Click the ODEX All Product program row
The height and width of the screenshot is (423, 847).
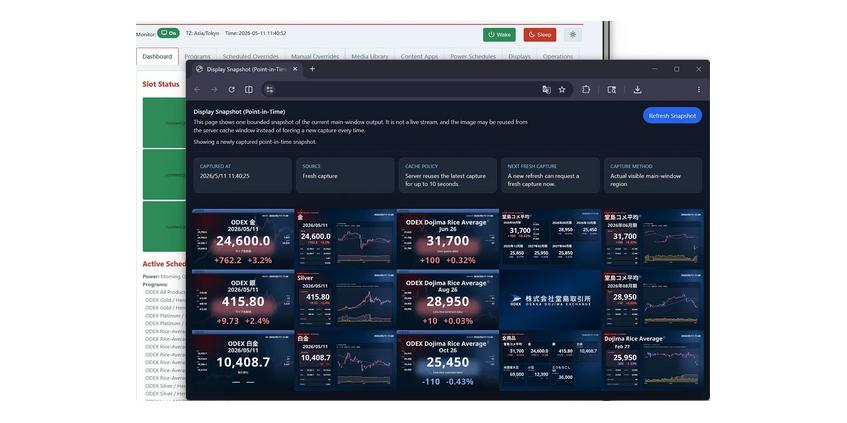click(x=165, y=292)
